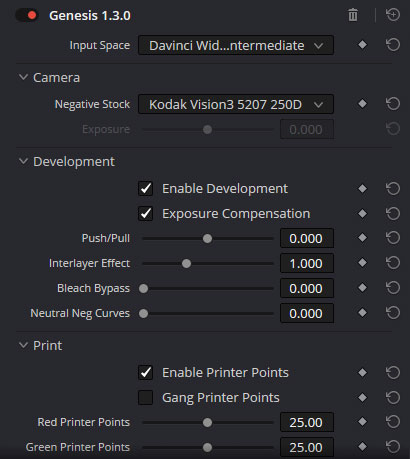The width and height of the screenshot is (410, 459).
Task: Collapse the Camera section
Action: point(23,77)
